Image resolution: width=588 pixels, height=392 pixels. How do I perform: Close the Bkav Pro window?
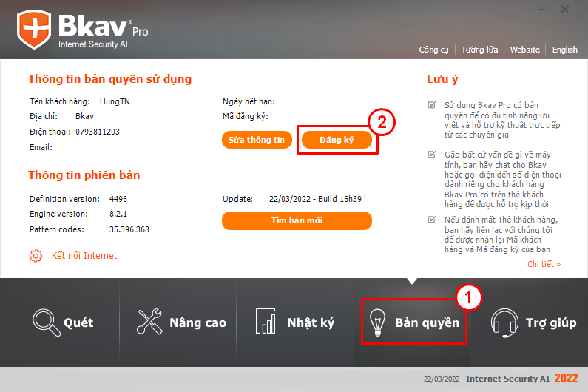coord(564,9)
